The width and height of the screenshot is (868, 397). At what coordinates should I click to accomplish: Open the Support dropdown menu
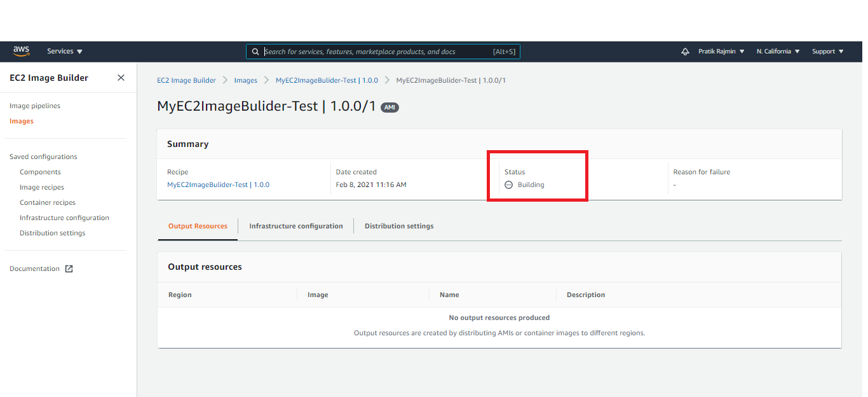click(x=827, y=52)
